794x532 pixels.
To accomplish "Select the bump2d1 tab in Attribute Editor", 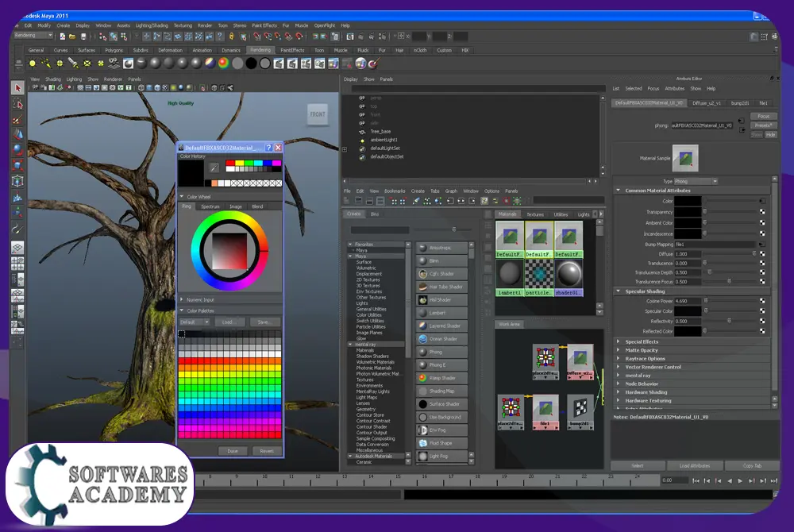I will tap(740, 102).
